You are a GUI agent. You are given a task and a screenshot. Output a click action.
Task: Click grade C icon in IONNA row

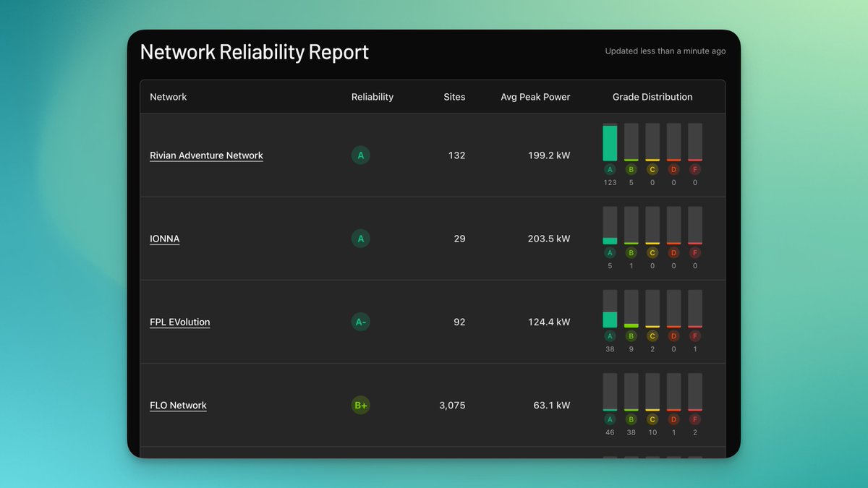point(652,253)
